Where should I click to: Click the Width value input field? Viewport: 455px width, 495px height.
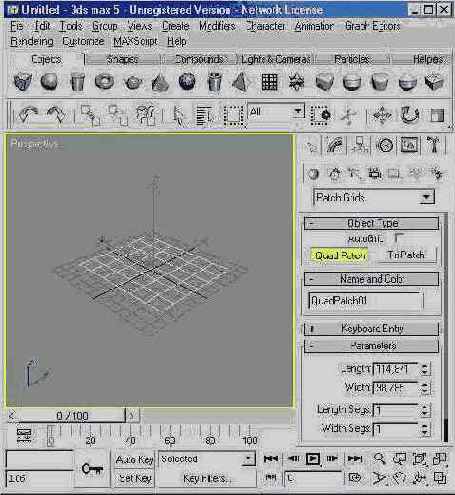pyautogui.click(x=395, y=388)
